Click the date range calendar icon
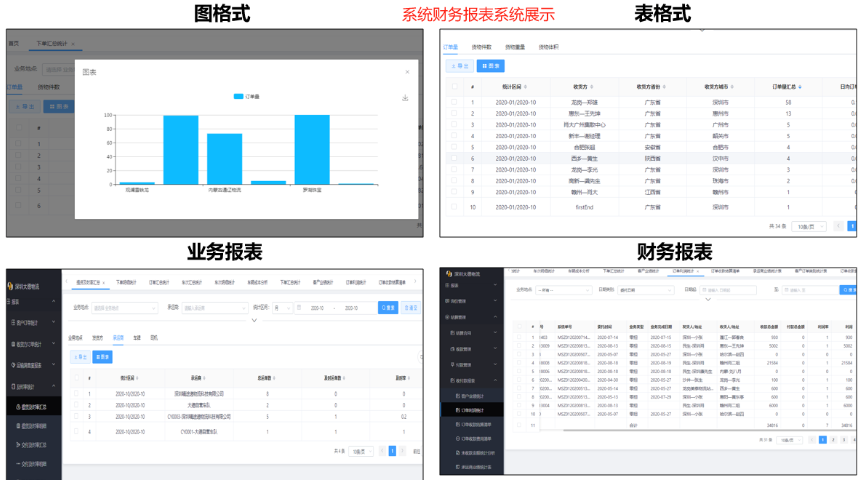 coord(300,308)
